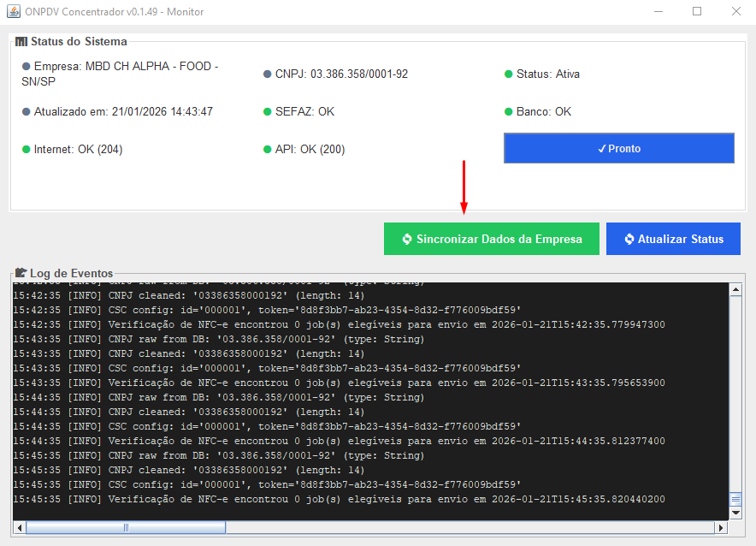
Task: Click the vertical scrollbar thumb in log
Action: pos(735,499)
